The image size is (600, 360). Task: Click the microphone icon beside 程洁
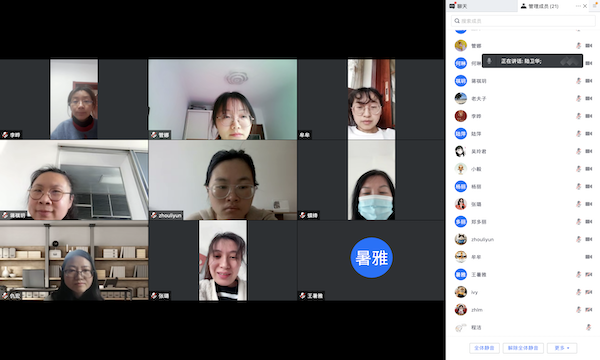(x=589, y=327)
